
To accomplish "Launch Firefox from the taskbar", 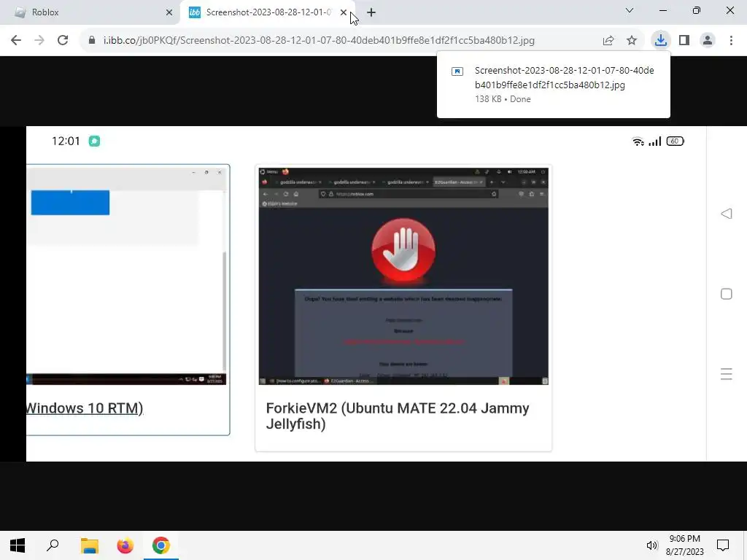I will click(125, 545).
